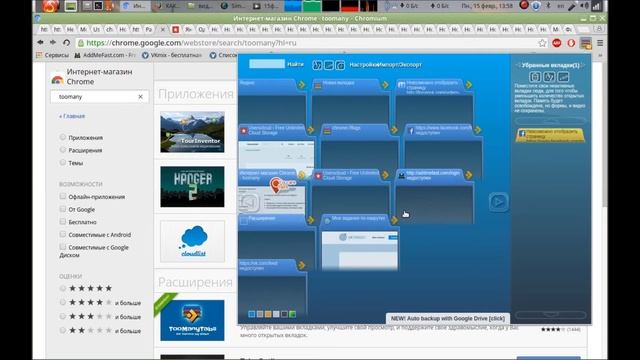The width and height of the screenshot is (640, 360).
Task: Suspend the chrome://flags tab with yellow arrow
Action: click(394, 130)
